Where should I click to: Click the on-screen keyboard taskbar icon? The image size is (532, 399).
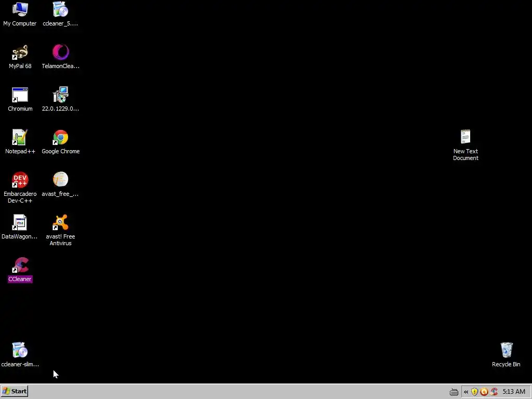454,392
